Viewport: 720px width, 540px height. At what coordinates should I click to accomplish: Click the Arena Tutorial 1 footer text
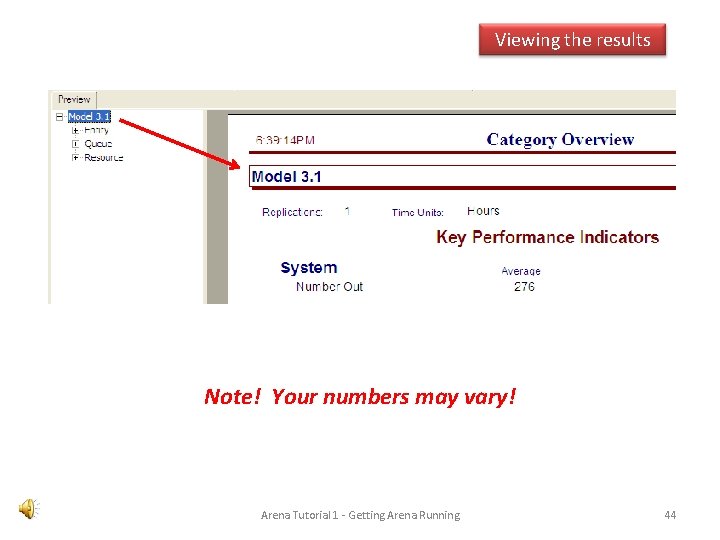point(360,515)
